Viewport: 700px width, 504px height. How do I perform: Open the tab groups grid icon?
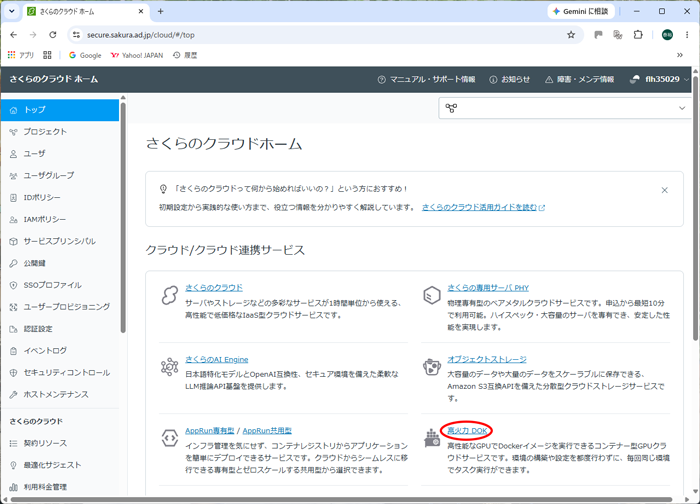(x=47, y=55)
